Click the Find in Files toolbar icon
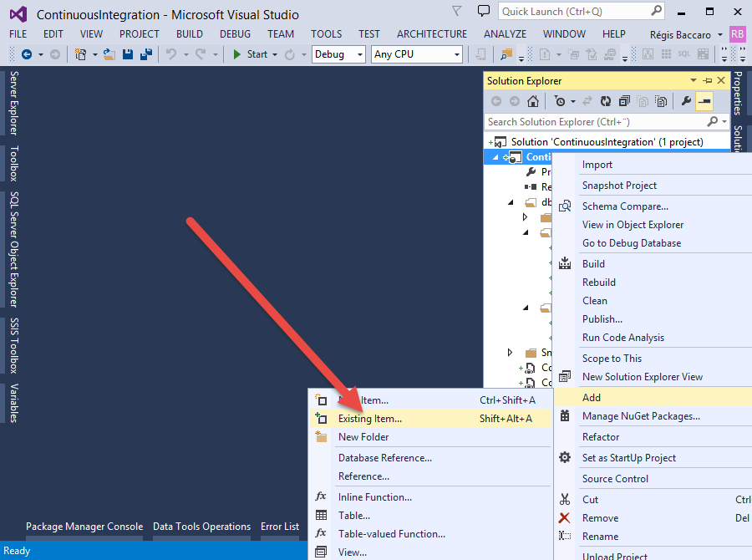 pos(506,54)
